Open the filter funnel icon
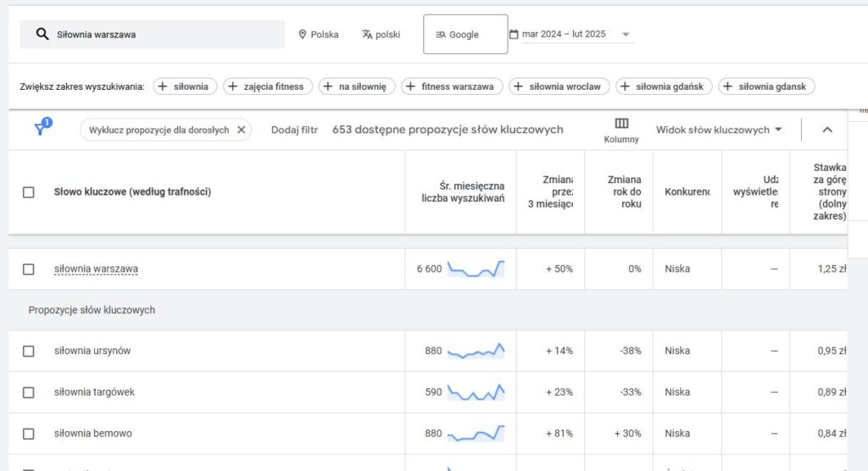Image resolution: width=868 pixels, height=471 pixels. click(40, 129)
